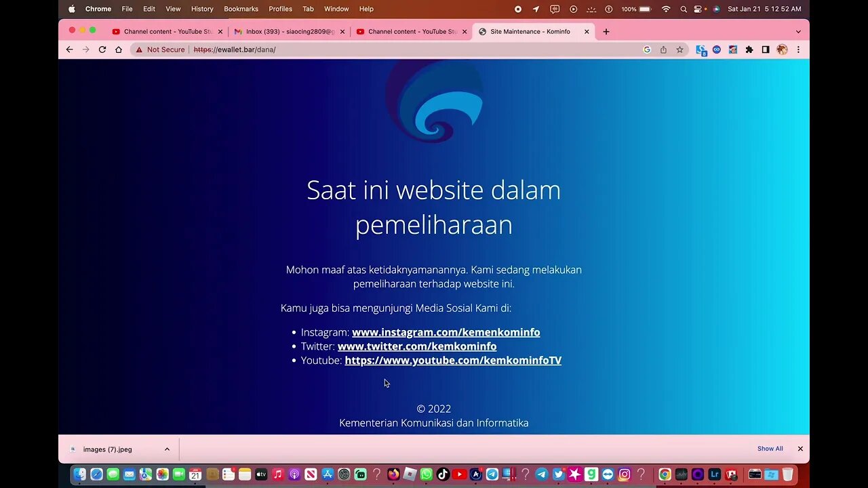Click the Google icon in the address bar
868x488 pixels.
[647, 49]
